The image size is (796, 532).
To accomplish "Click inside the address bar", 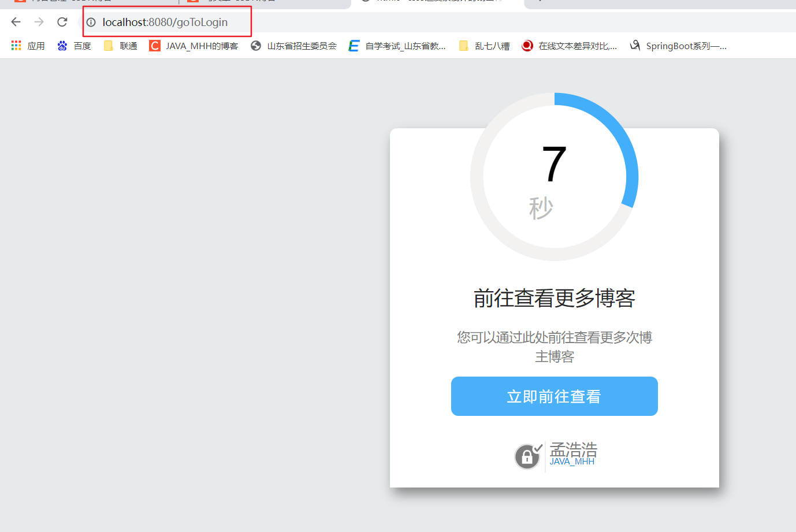I will click(x=168, y=22).
